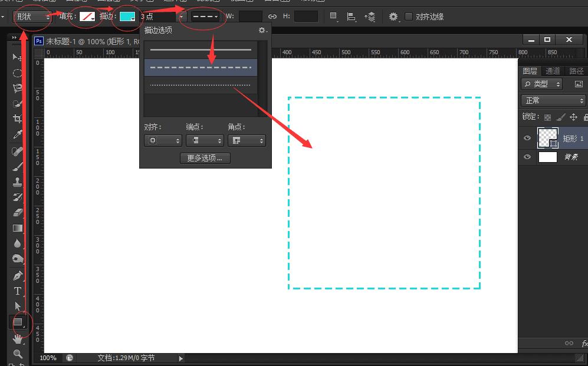Choose the dotted line stroke preset

pos(201,85)
